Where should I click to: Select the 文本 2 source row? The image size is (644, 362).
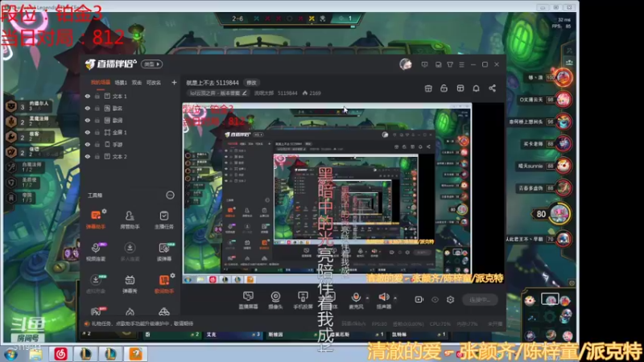click(x=130, y=156)
